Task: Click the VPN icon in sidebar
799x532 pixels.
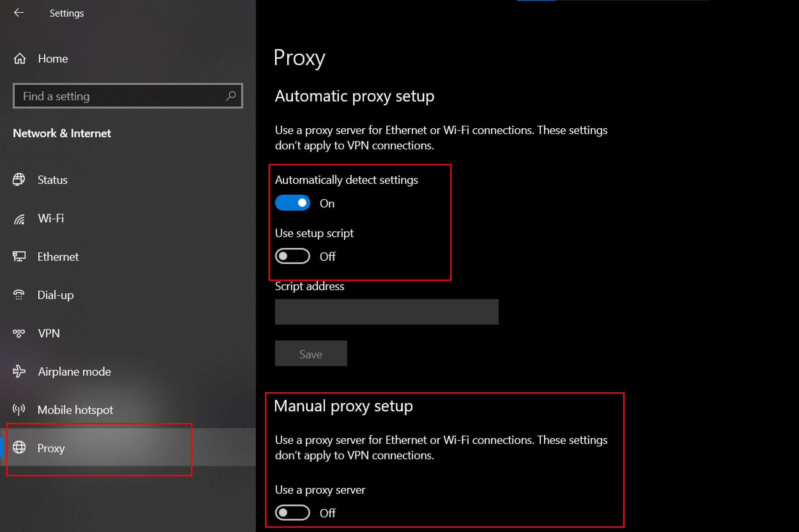Action: pos(19,333)
